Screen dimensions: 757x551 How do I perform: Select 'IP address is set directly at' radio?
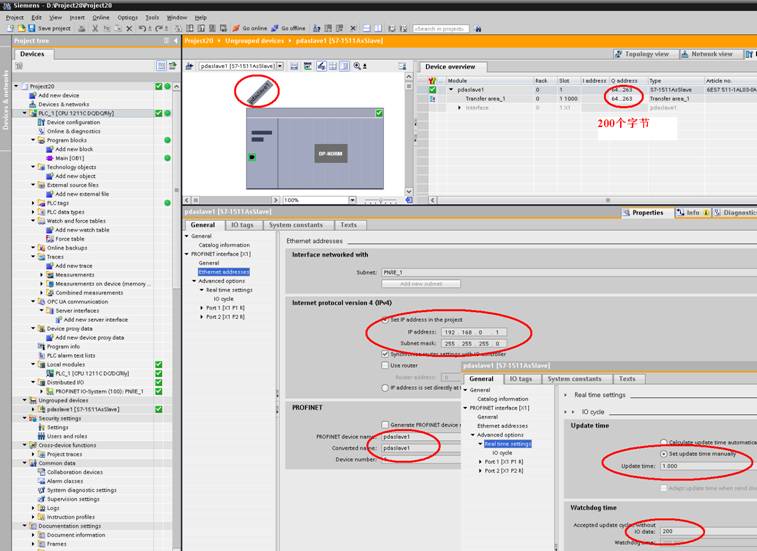[385, 388]
